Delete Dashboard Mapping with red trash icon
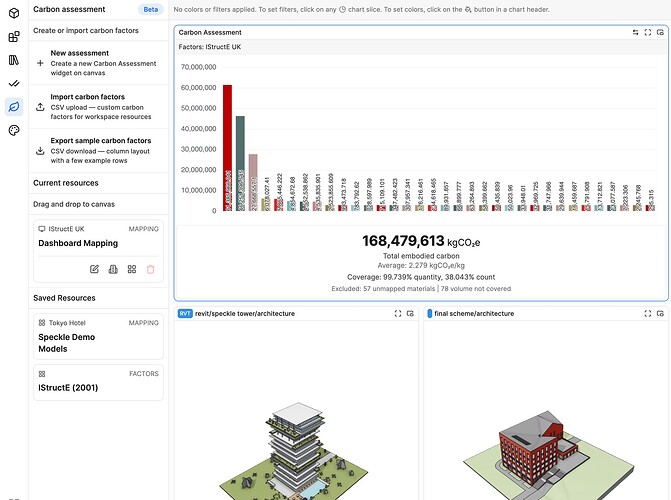Image resolution: width=671 pixels, height=500 pixels. click(x=150, y=269)
